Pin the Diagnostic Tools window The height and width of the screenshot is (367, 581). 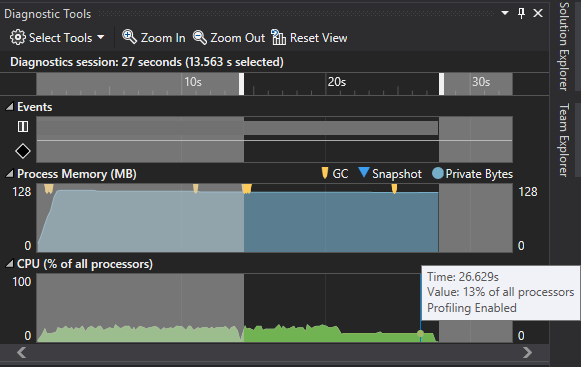pyautogui.click(x=521, y=14)
